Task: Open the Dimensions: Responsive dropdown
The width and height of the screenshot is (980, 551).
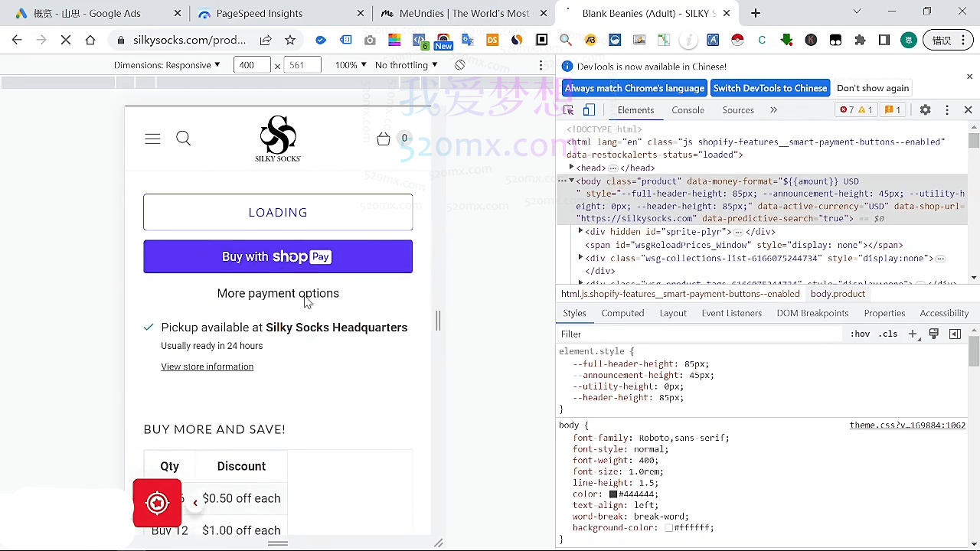Action: click(167, 65)
